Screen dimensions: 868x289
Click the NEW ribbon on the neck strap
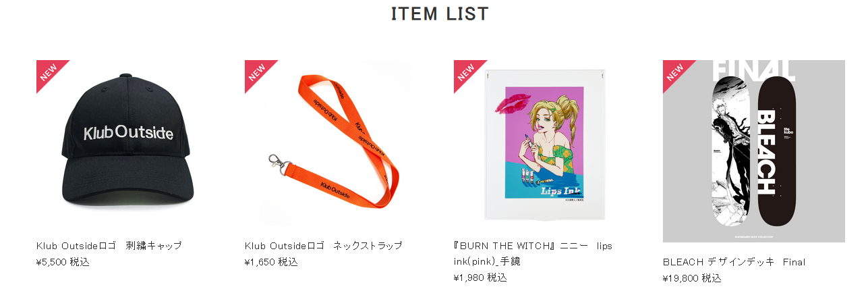pos(257,72)
